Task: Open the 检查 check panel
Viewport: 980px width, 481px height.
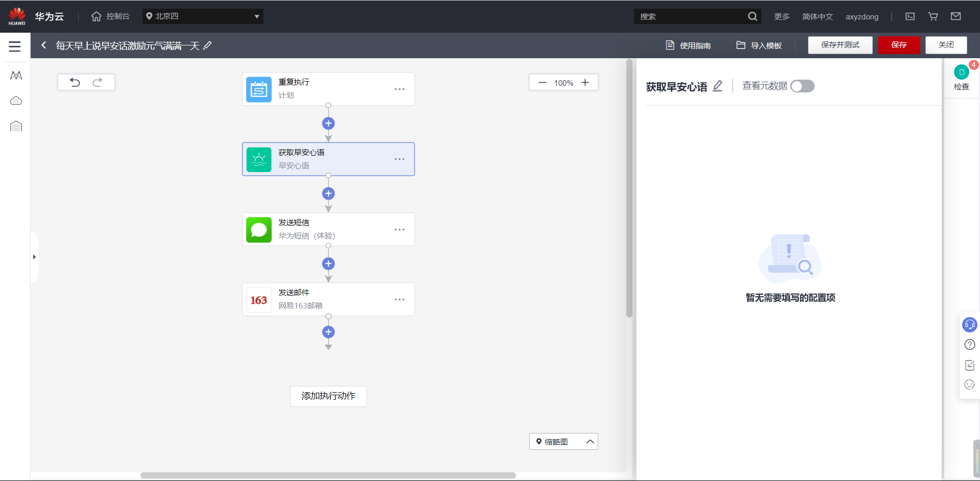Action: (x=962, y=78)
